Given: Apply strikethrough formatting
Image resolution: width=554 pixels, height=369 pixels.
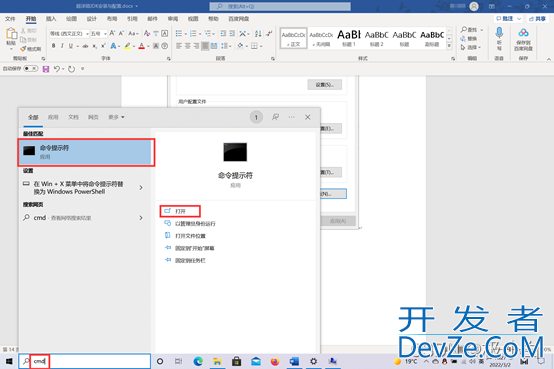Looking at the screenshot, I should pyautogui.click(x=85, y=46).
